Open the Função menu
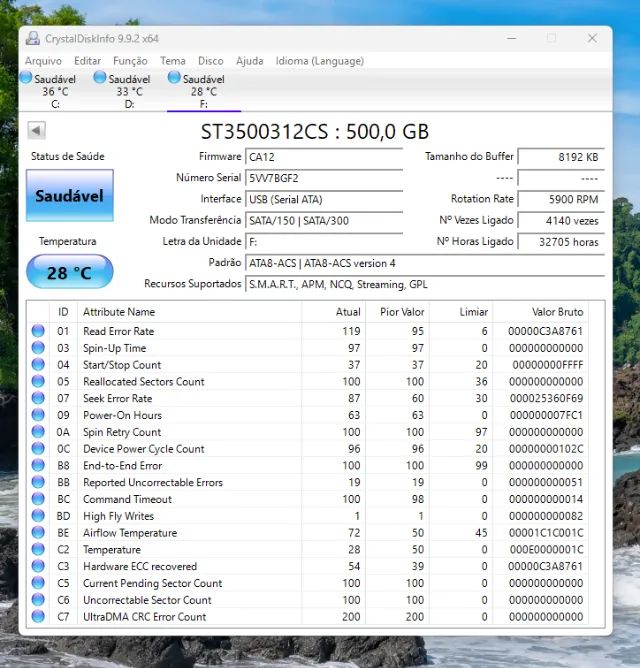Viewport: 640px width, 668px height. [x=130, y=61]
